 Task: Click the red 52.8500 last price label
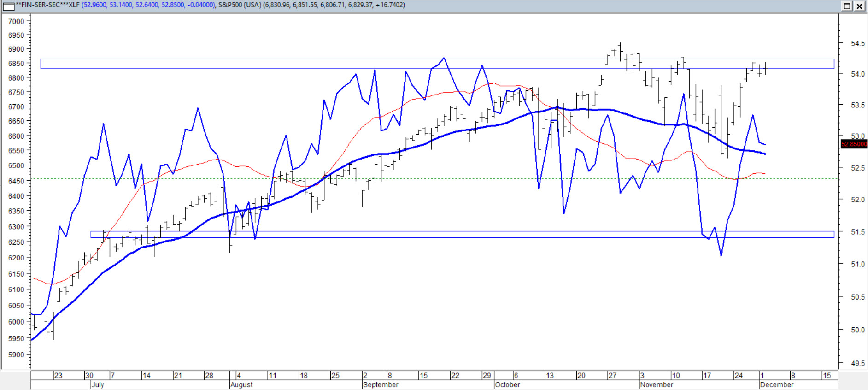click(x=854, y=144)
